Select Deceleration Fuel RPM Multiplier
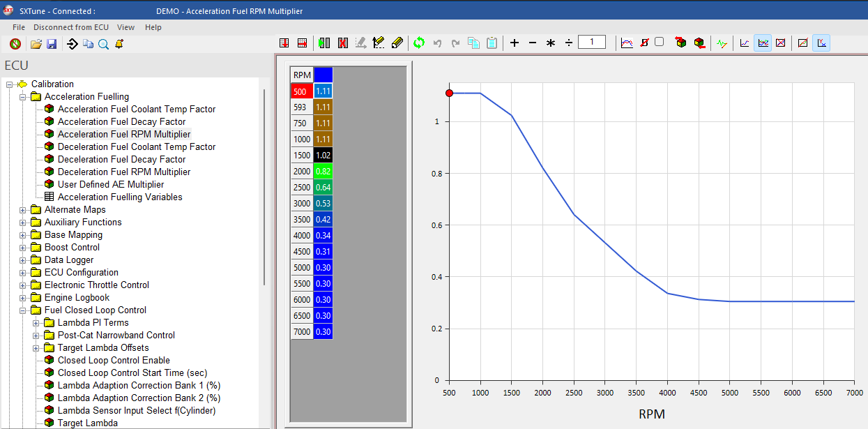The width and height of the screenshot is (868, 429). tap(124, 172)
